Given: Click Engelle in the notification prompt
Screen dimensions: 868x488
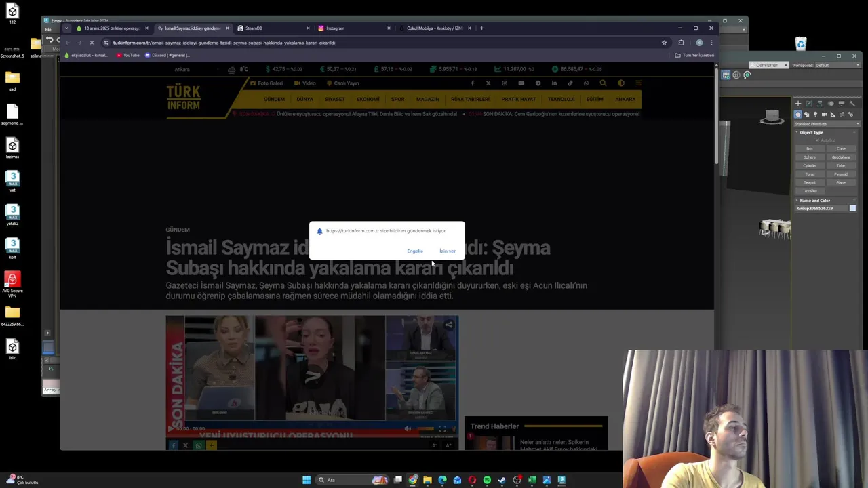Looking at the screenshot, I should click(415, 251).
